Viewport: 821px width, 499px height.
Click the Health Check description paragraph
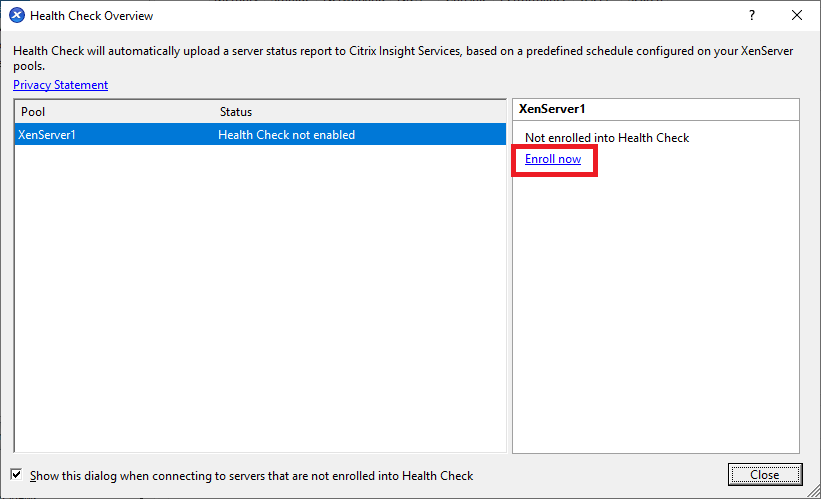tap(400, 58)
